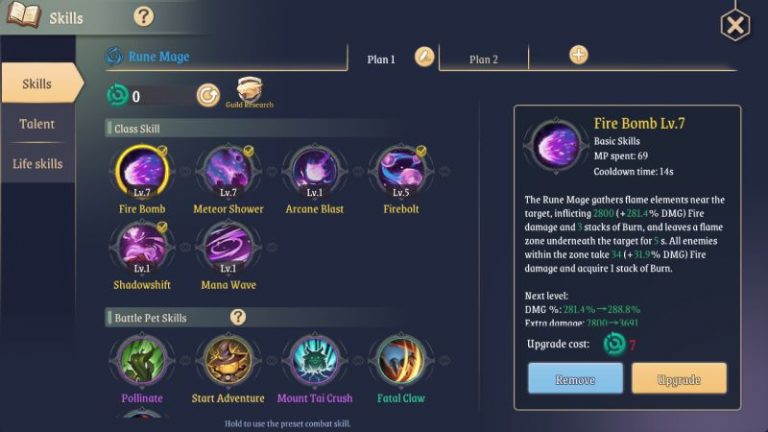768x432 pixels.
Task: Select the Mana Wave skill
Action: [228, 247]
